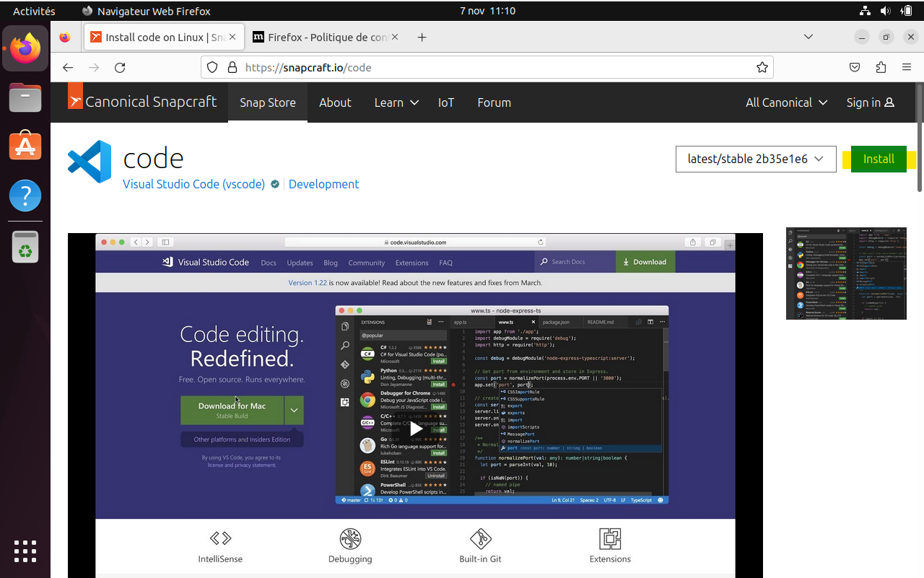Viewport: 924px width, 578px height.
Task: Open the All Canonical dropdown
Action: pyautogui.click(x=786, y=102)
